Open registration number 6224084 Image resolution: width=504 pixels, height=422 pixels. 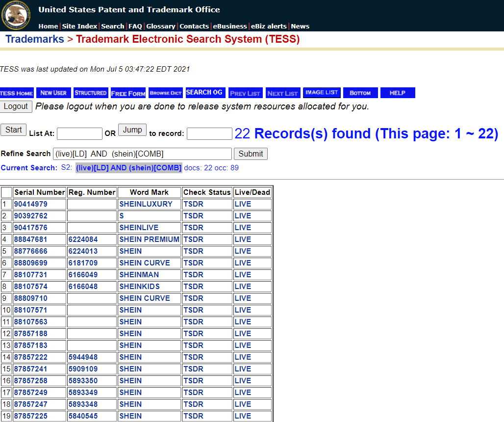83,239
